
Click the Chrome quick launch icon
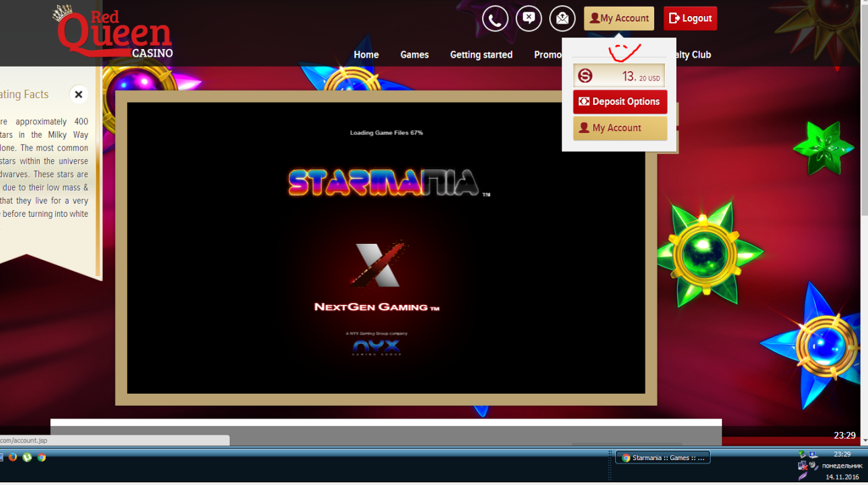click(42, 457)
